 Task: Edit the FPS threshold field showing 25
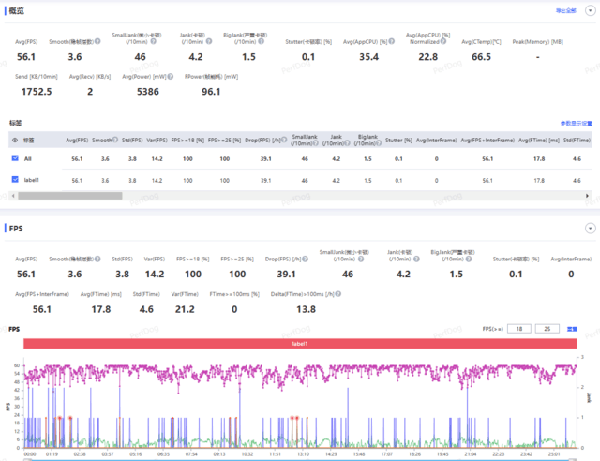pyautogui.click(x=549, y=328)
